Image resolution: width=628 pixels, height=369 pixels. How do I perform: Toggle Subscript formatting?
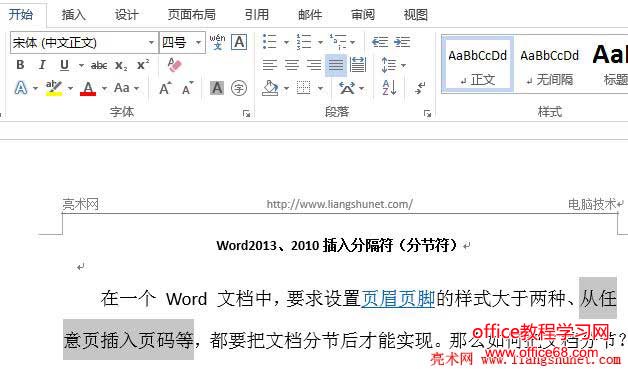click(121, 65)
